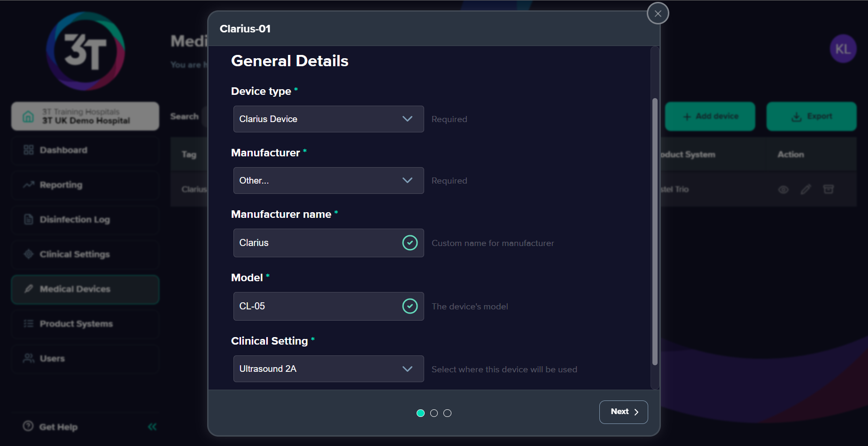Click the Dashboard grid icon
This screenshot has height=446, width=868.
[x=29, y=150]
